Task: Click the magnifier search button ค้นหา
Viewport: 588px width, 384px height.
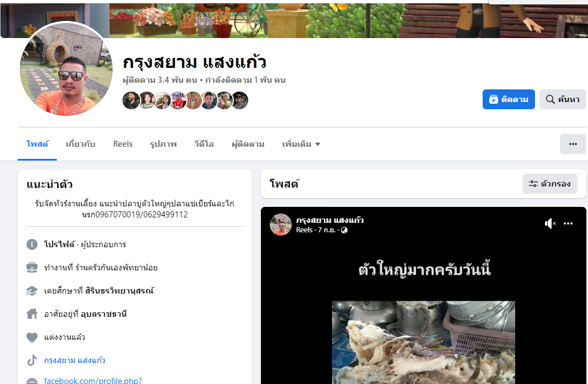Action: coord(563,99)
